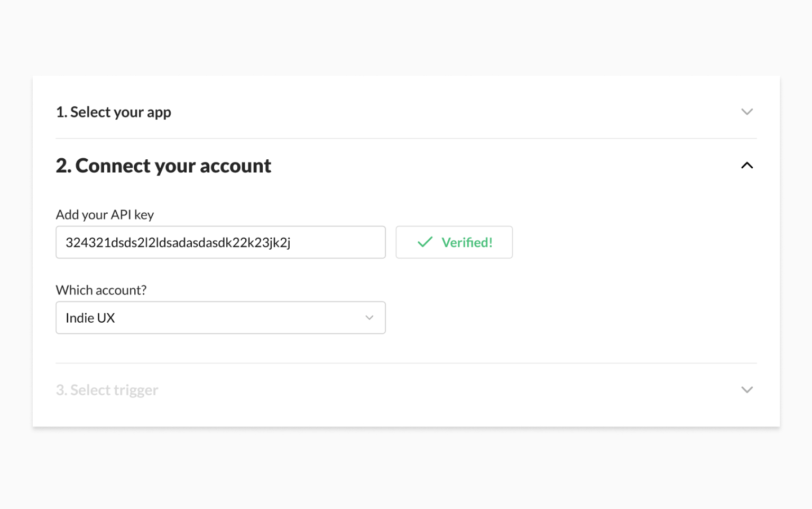
Task: Expand the Select your app chevron
Action: click(x=746, y=112)
